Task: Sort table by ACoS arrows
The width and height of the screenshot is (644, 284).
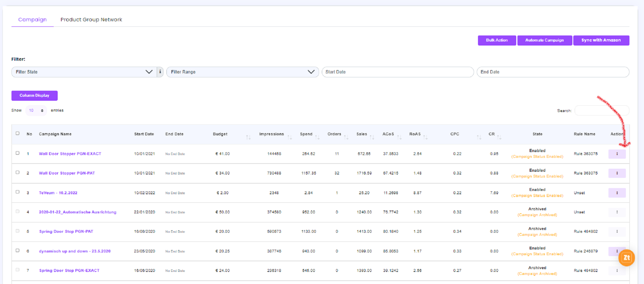Action: [x=399, y=137]
